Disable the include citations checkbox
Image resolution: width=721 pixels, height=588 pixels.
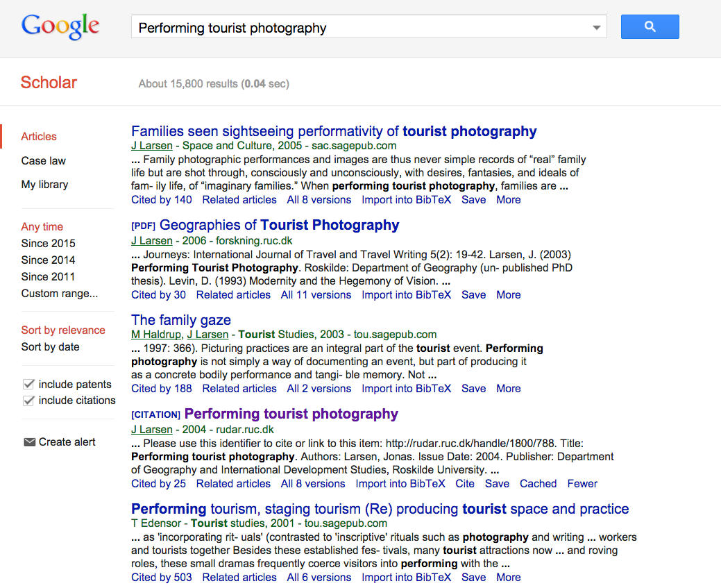point(29,400)
